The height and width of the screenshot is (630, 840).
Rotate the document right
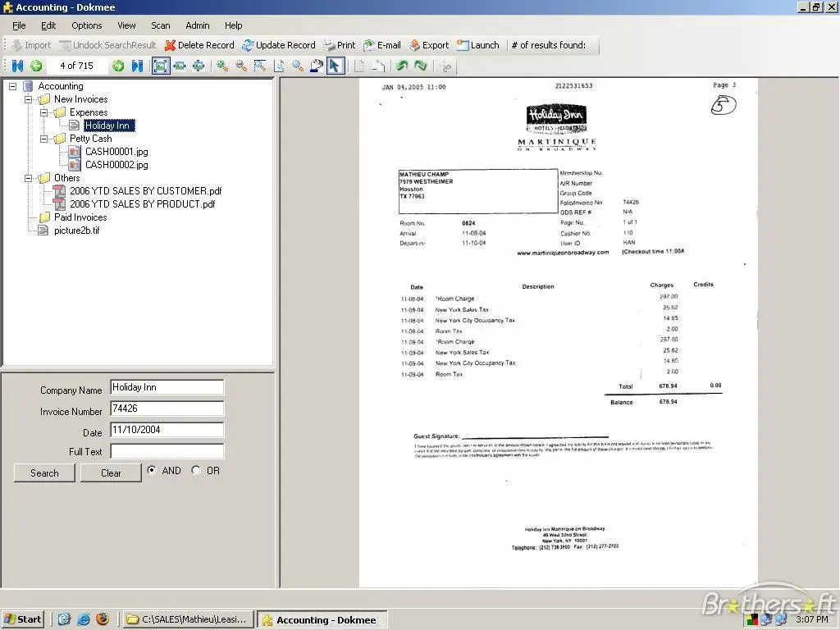(x=421, y=66)
